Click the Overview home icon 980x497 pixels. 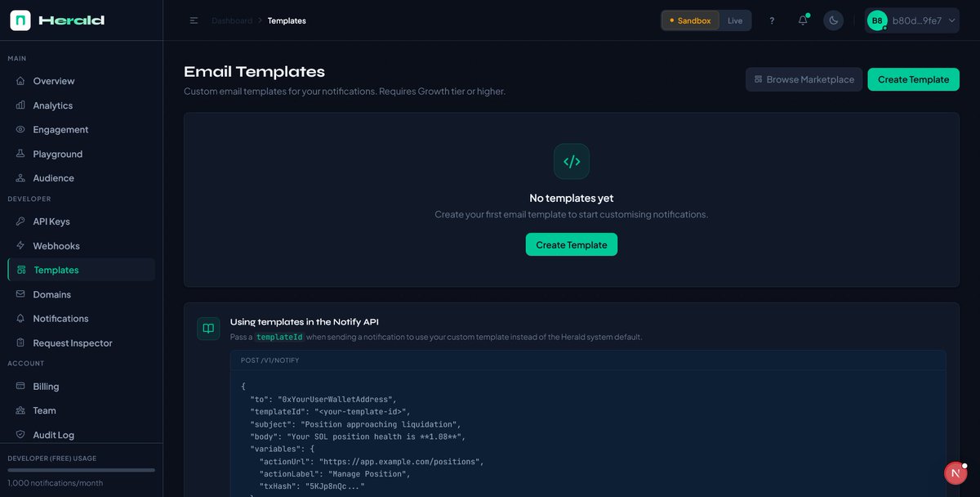(x=20, y=81)
